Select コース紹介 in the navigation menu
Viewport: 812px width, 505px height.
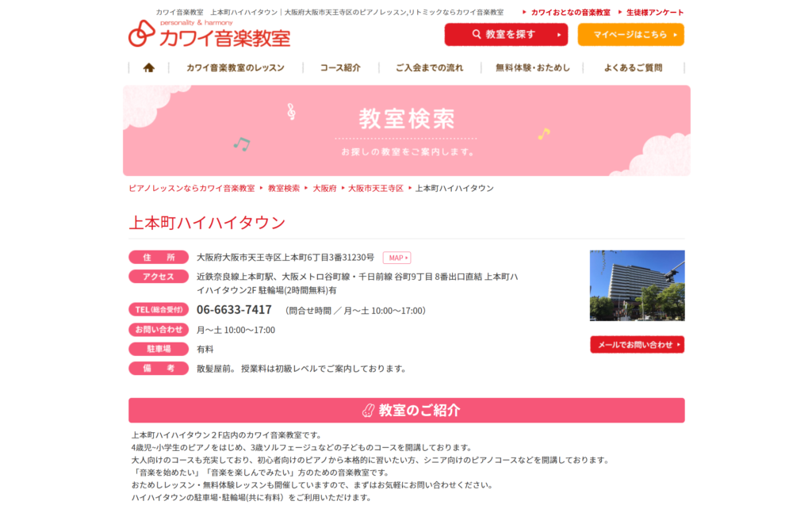coord(340,68)
